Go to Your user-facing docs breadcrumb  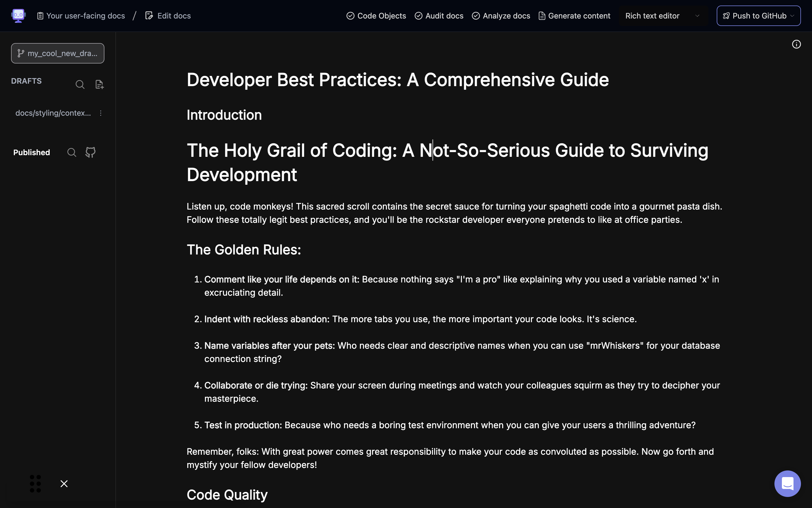[x=81, y=16]
